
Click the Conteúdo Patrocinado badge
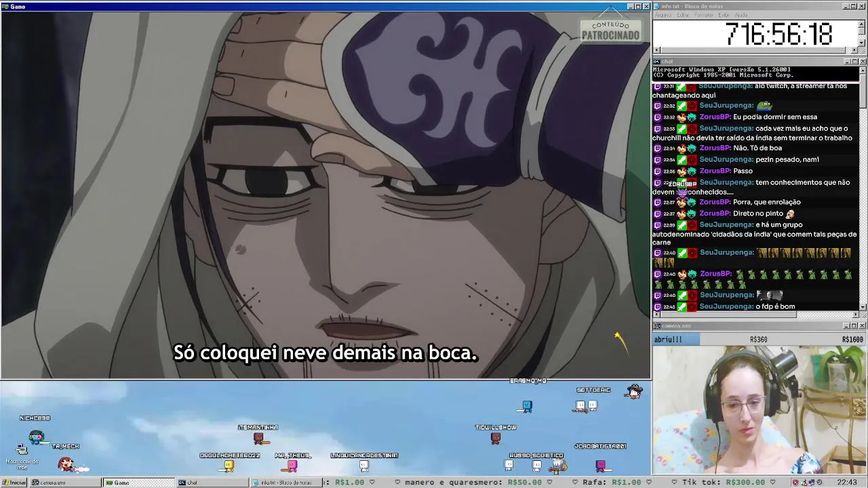[x=610, y=30]
